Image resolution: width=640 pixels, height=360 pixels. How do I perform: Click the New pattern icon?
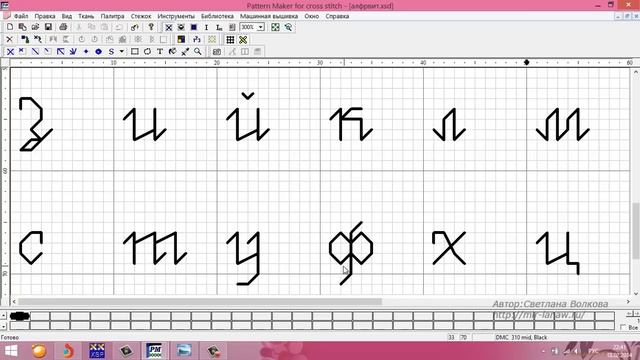10,27
